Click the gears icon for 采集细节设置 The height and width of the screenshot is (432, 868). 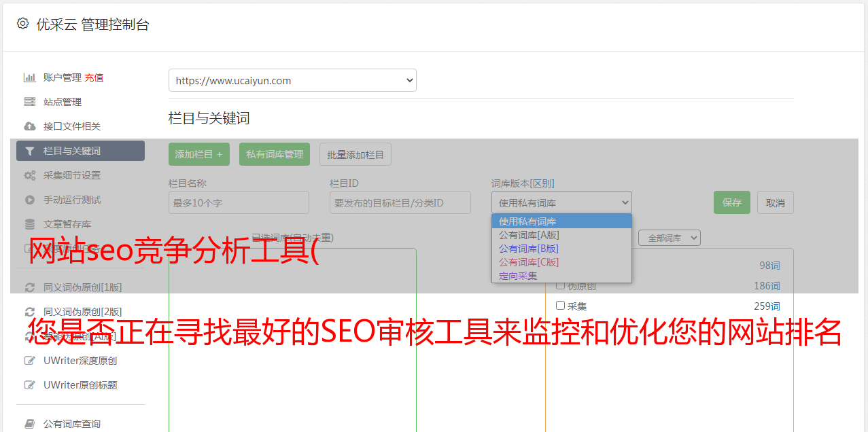[30, 175]
